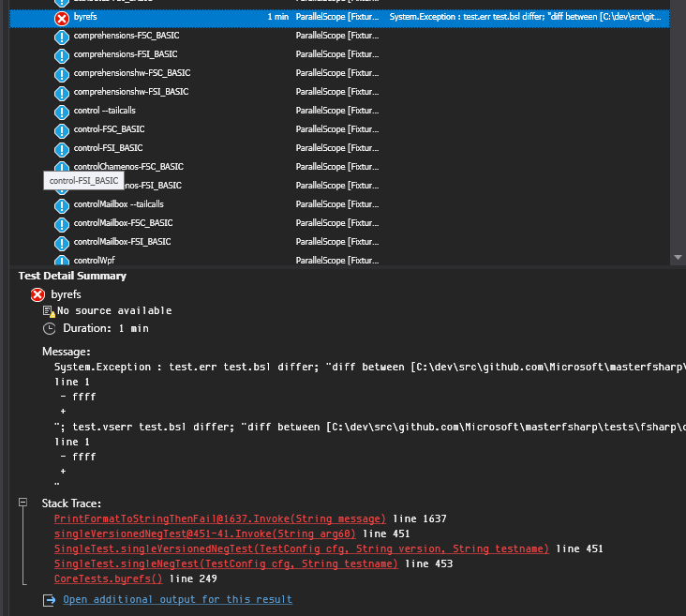The width and height of the screenshot is (686, 616).
Task: Click 'No source available' text
Action: [x=114, y=311]
